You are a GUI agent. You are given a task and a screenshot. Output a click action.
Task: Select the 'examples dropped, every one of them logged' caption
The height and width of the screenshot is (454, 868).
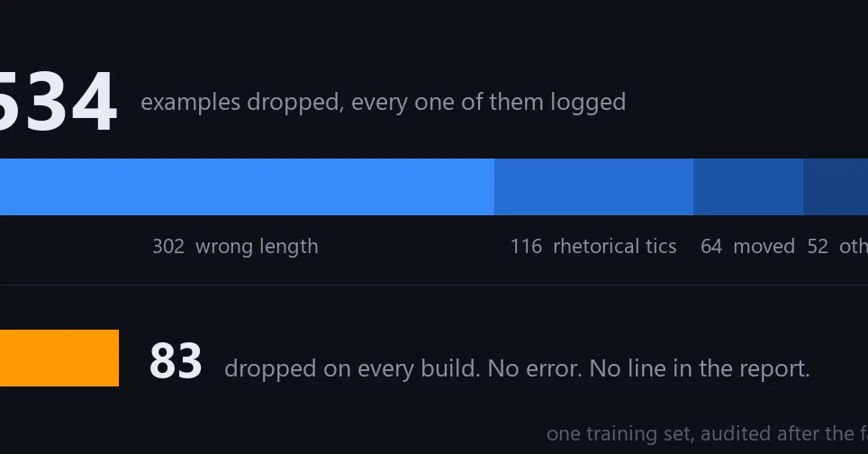[x=383, y=103]
